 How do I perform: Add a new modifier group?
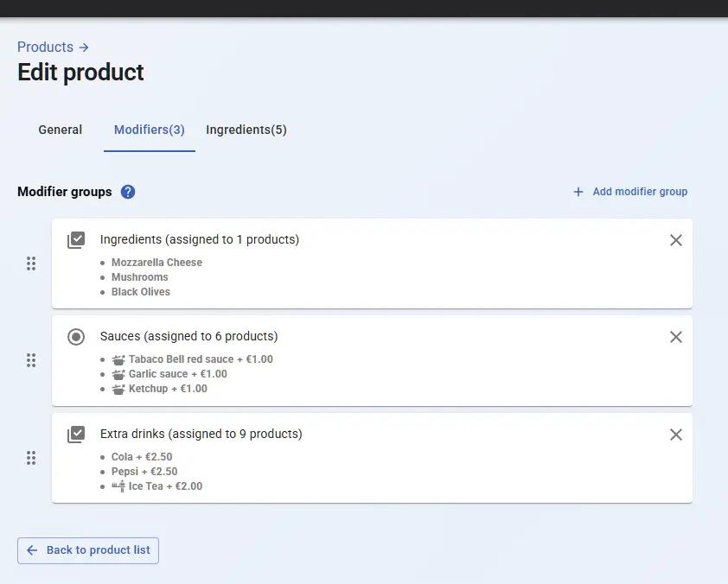click(630, 192)
